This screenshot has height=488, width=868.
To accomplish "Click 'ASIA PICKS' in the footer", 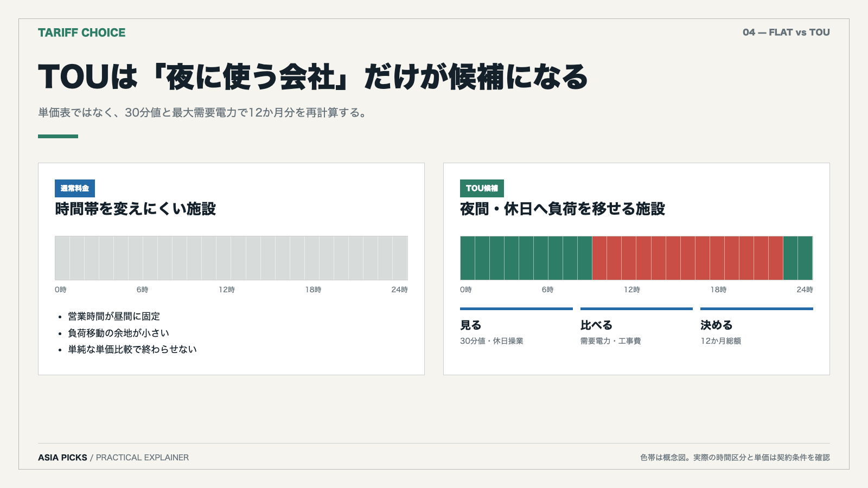I will [x=62, y=458].
